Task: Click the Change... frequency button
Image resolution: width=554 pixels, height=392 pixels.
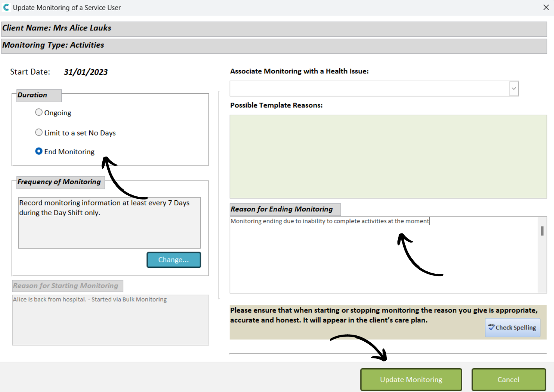Action: 174,260
